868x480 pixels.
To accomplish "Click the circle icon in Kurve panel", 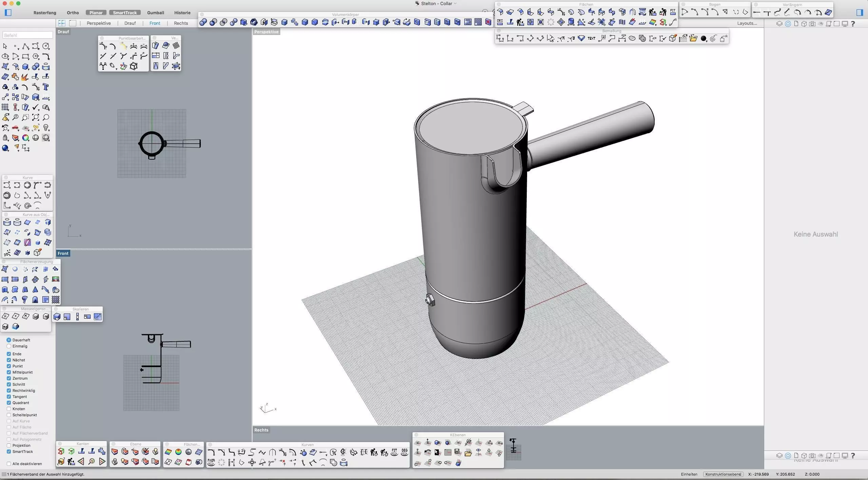I will coord(27,185).
